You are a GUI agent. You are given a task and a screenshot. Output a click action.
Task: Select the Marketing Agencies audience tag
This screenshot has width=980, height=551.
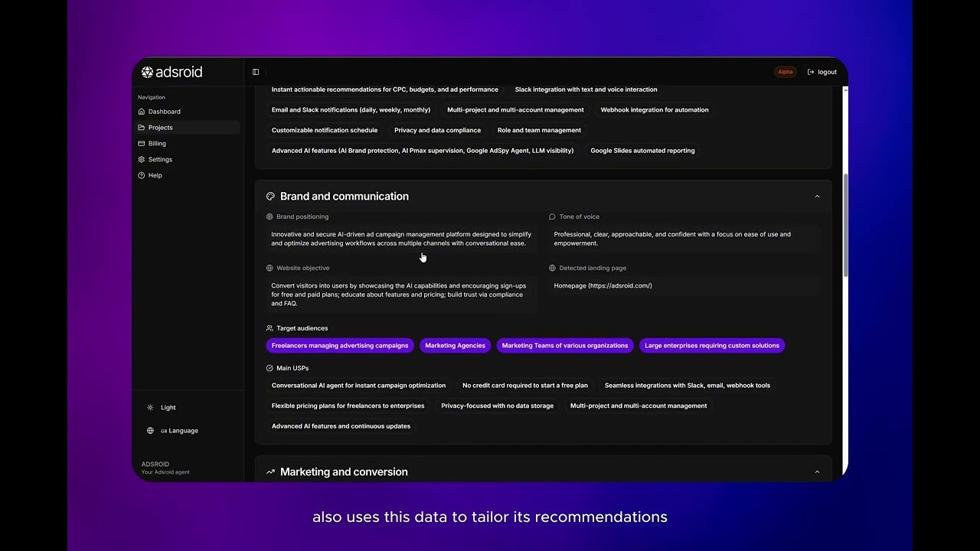coord(456,346)
